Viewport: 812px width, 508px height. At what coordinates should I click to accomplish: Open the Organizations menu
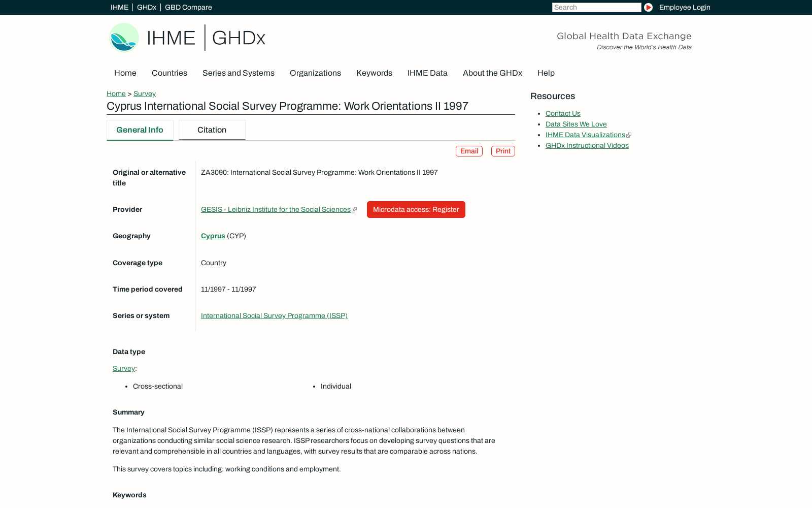[315, 73]
